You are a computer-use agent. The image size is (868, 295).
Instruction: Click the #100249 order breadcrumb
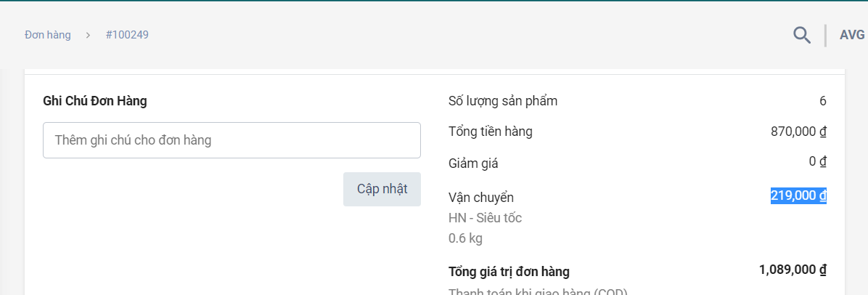tap(127, 35)
